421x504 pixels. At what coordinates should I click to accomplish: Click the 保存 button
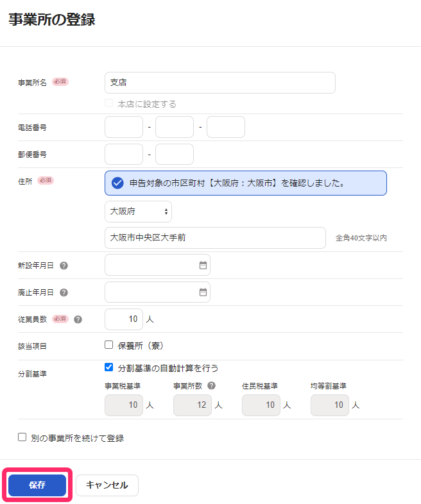click(x=37, y=485)
